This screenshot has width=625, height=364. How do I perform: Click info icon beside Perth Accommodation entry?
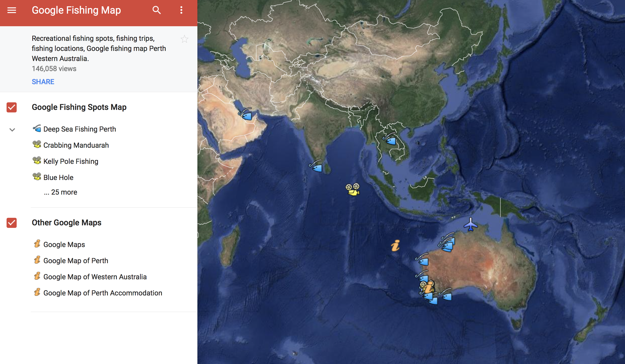(37, 292)
